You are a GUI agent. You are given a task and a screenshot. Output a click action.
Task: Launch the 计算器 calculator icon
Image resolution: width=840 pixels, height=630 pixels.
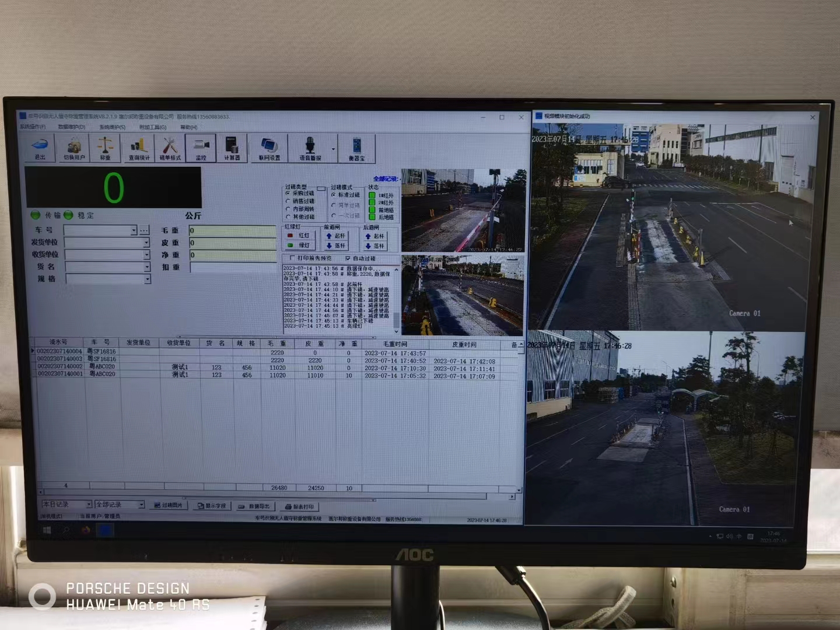click(x=232, y=148)
